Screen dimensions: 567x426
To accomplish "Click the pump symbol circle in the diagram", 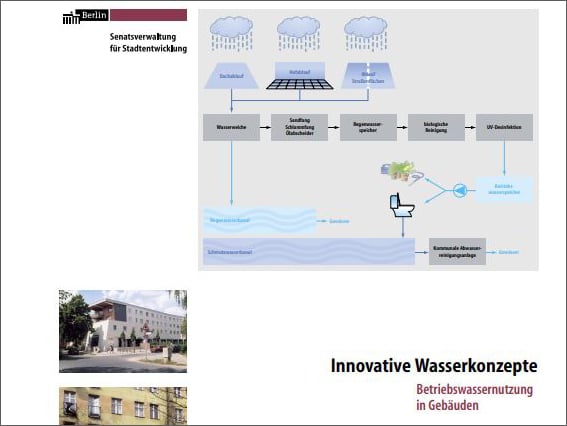I will 460,190.
